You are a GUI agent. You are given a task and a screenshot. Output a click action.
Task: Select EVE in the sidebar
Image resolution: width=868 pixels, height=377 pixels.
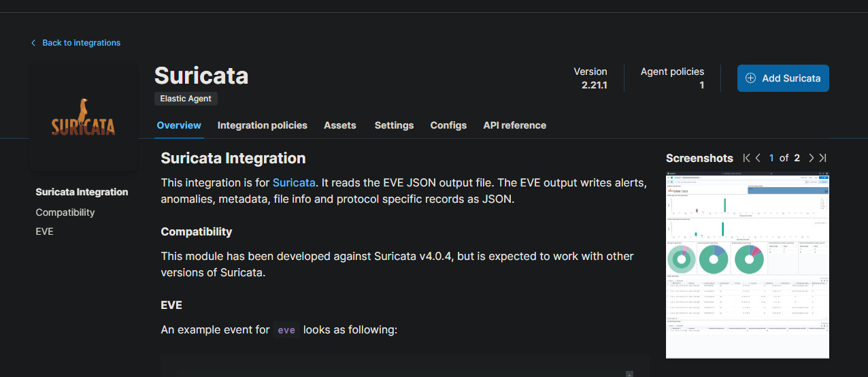[44, 231]
